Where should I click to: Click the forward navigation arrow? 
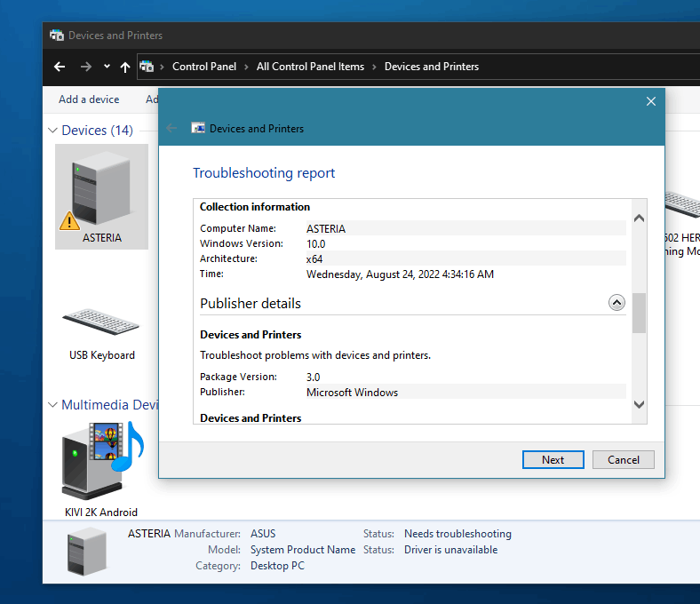click(x=85, y=67)
